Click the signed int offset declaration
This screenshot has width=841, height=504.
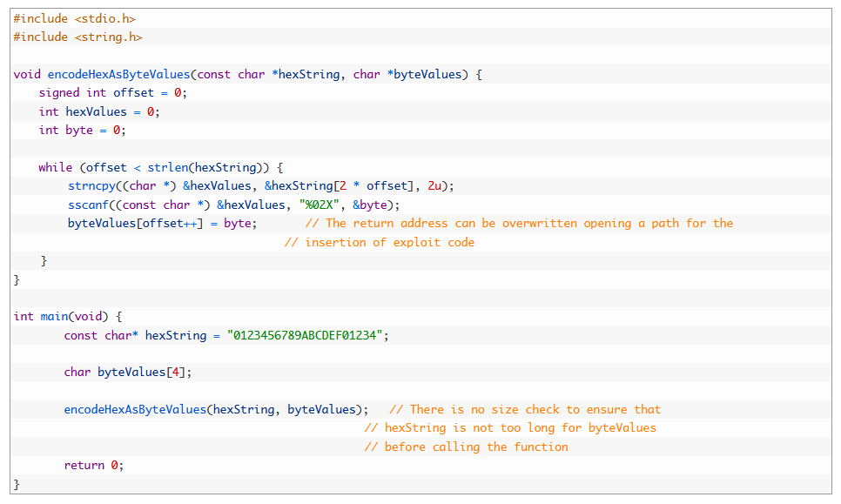click(x=112, y=93)
